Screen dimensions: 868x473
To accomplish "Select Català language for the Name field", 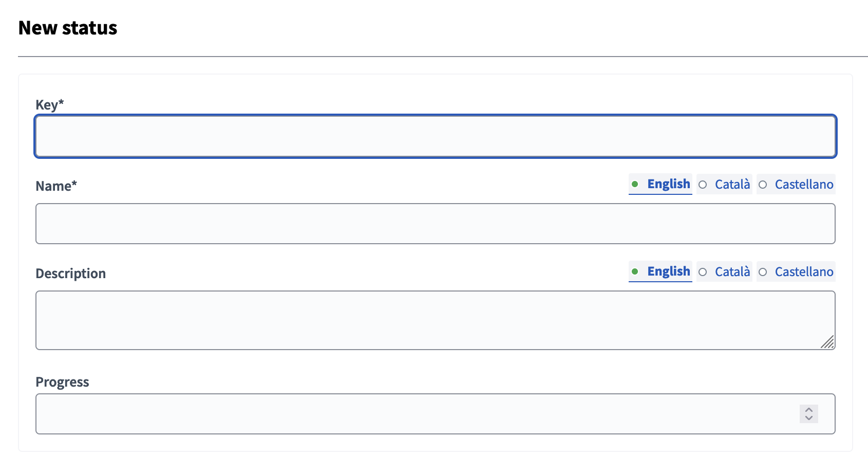I will coord(732,184).
